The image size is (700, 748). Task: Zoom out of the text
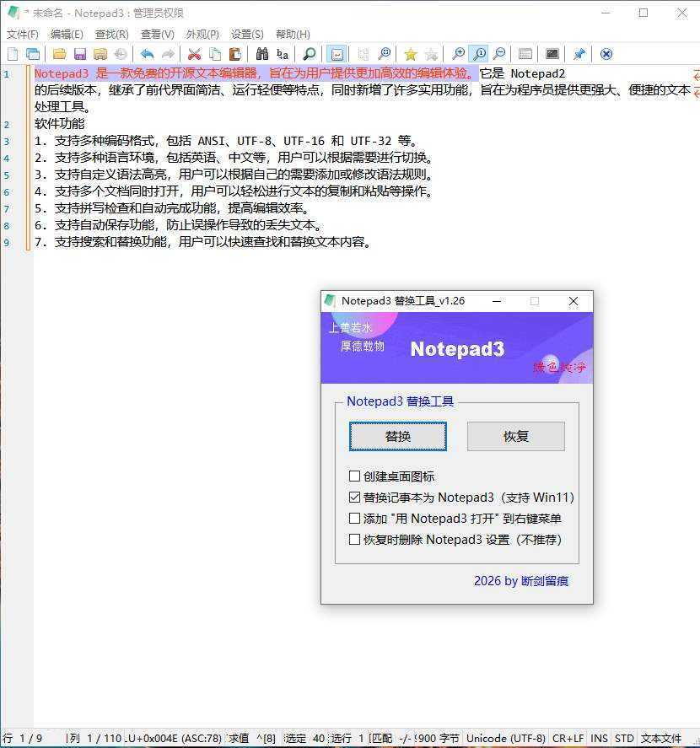(x=499, y=54)
